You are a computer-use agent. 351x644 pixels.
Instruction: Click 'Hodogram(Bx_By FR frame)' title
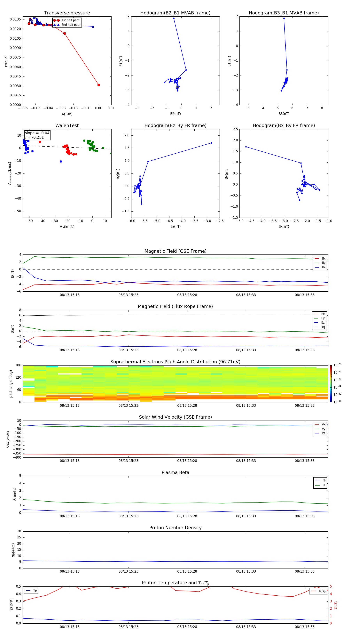(284, 125)
